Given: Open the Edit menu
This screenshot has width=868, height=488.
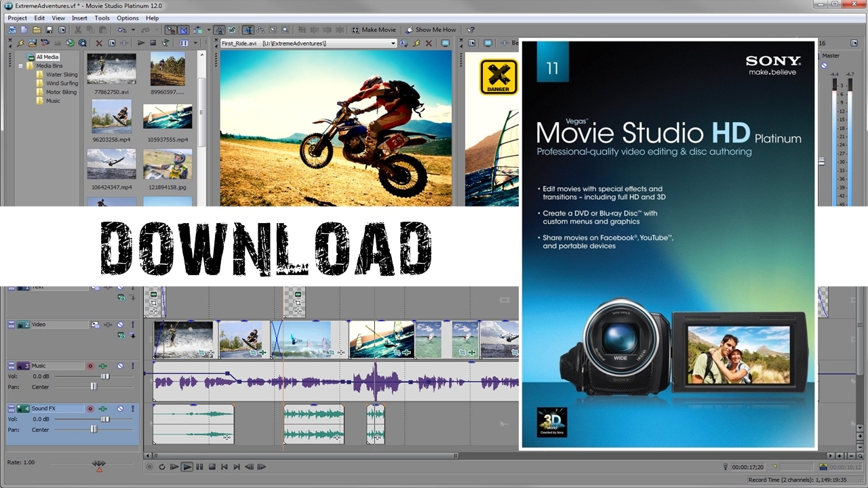Looking at the screenshot, I should pos(39,18).
